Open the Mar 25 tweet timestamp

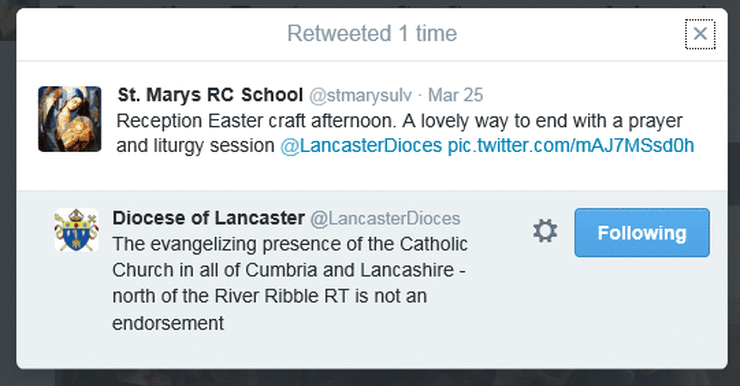[x=455, y=95]
